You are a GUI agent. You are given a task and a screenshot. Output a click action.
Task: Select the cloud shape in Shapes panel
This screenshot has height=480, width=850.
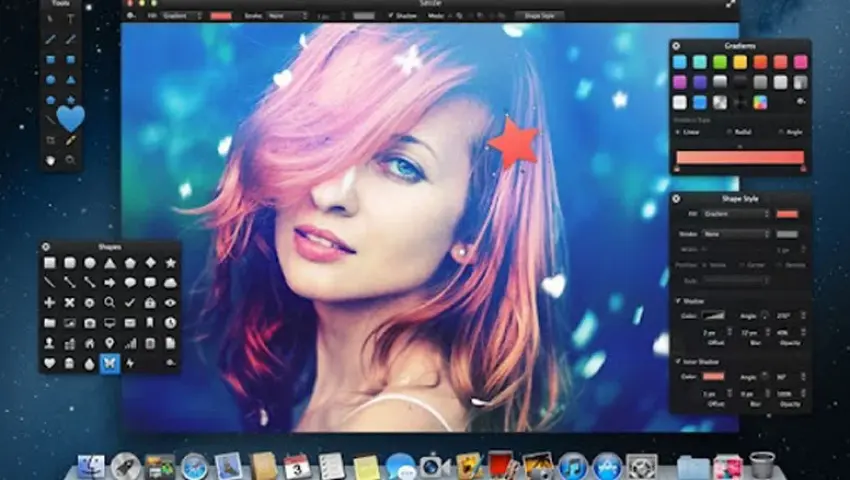pos(170,283)
